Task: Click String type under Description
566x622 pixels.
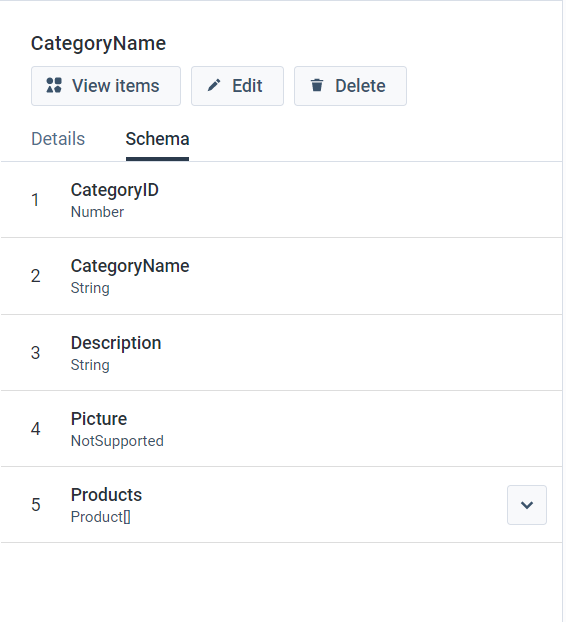Action: [x=90, y=365]
